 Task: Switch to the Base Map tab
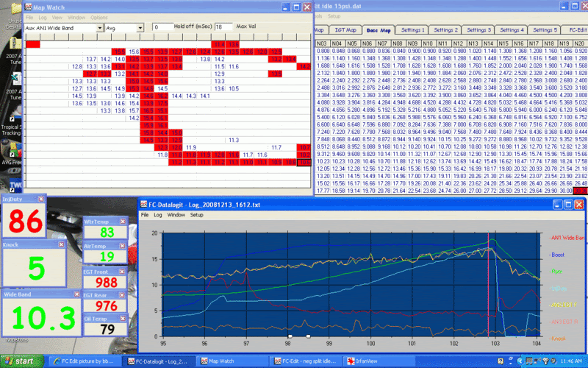pyautogui.click(x=379, y=30)
